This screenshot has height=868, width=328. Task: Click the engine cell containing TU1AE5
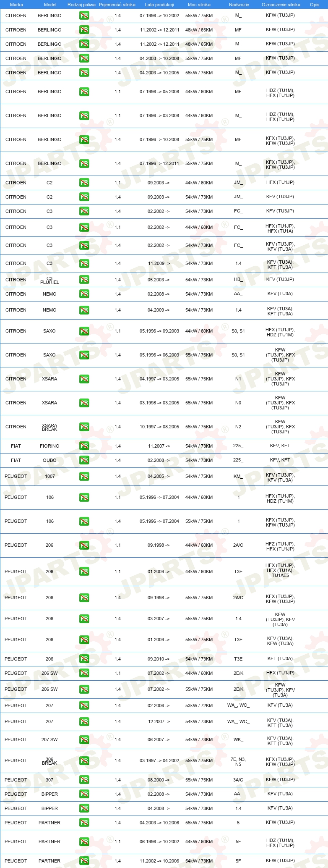point(280,570)
